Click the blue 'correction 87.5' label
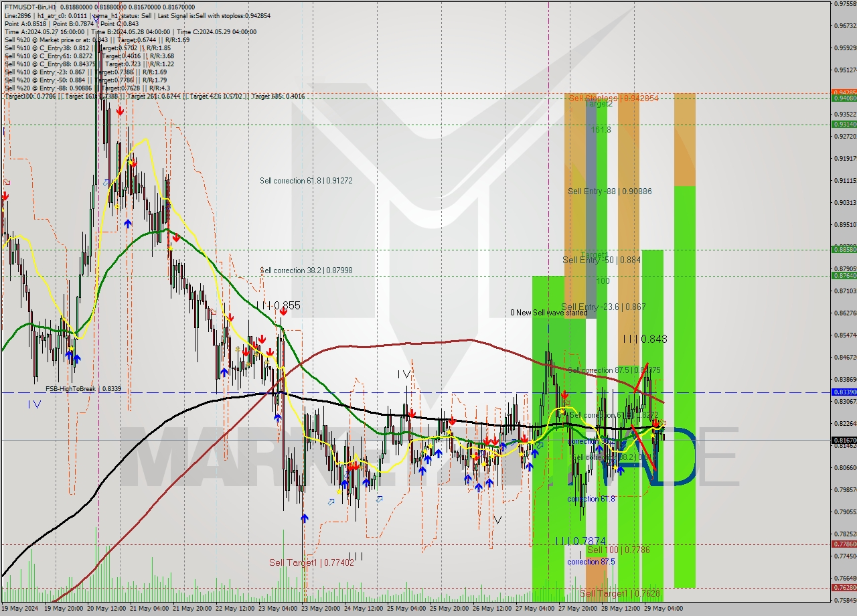The height and width of the screenshot is (616, 857). pos(591,562)
